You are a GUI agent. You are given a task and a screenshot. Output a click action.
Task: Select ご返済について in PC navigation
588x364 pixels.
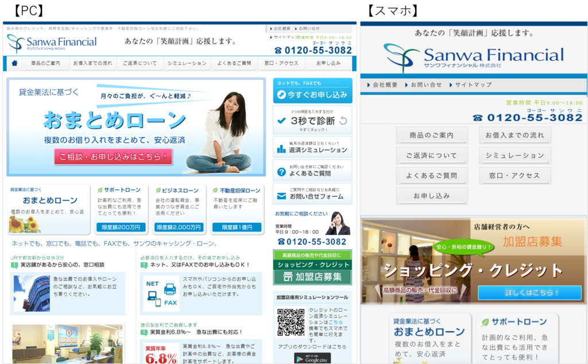[x=140, y=63]
